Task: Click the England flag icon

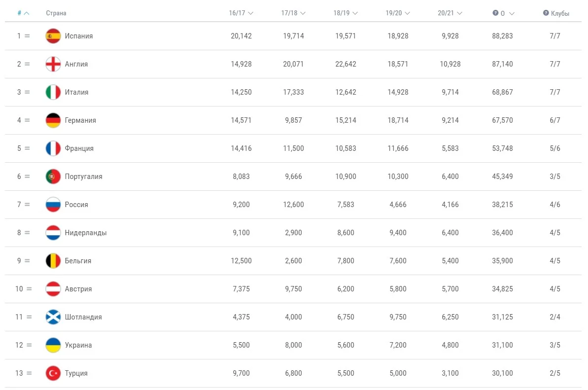Action: [x=53, y=64]
